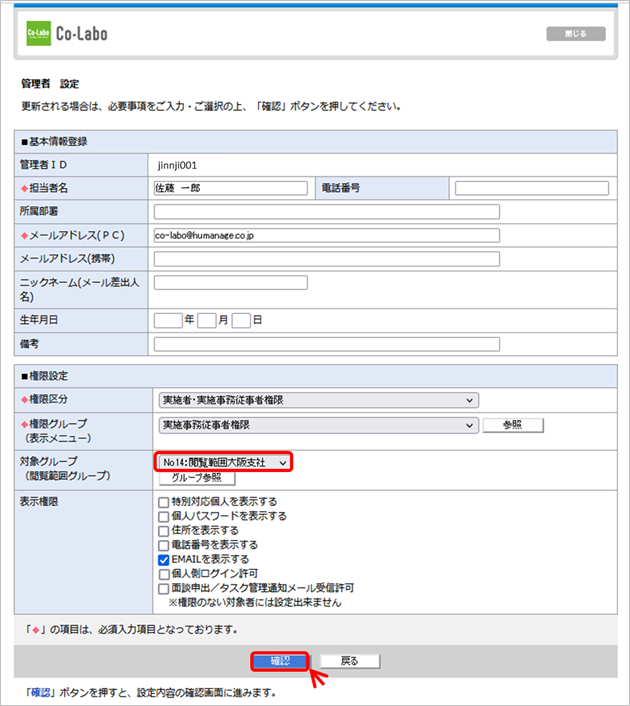Check 特別対応個人を表示する checkbox
This screenshot has width=630, height=706.
tap(164, 502)
